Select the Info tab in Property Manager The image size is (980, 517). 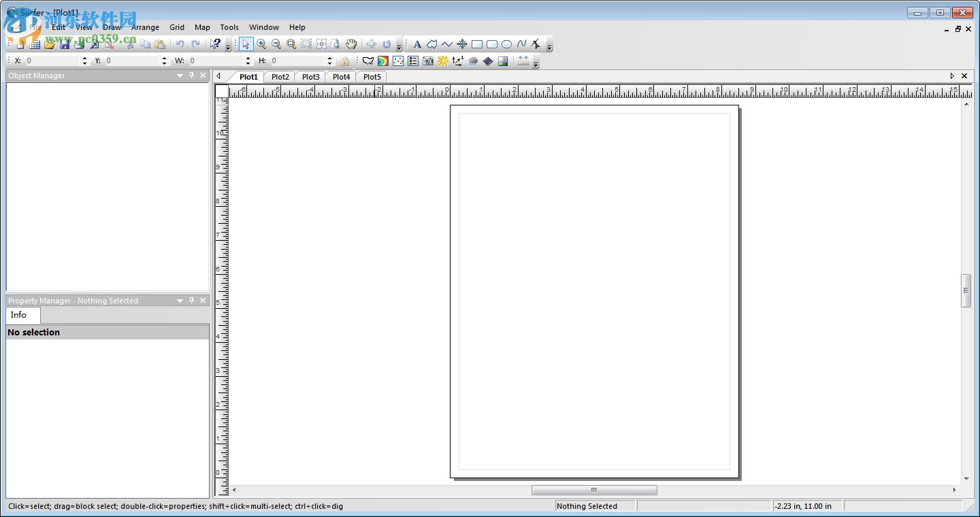pyautogui.click(x=19, y=315)
